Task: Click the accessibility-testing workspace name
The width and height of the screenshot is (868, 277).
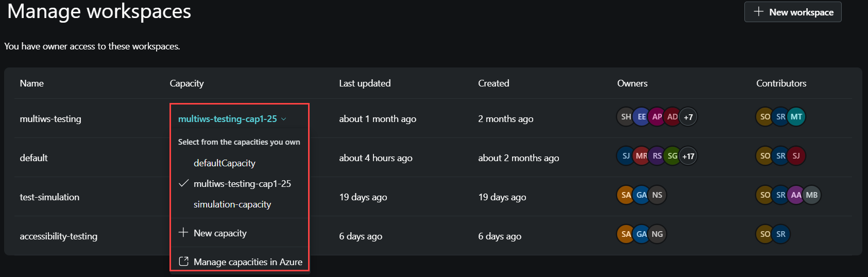Action: 58,236
